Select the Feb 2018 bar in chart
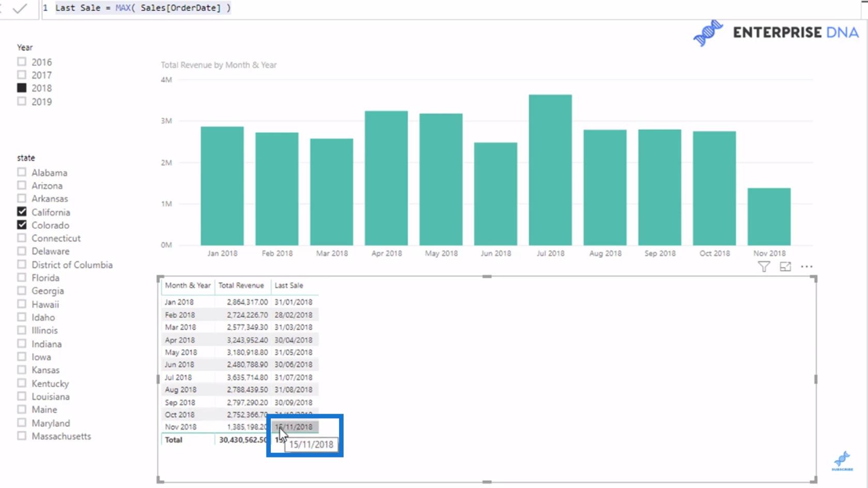Image resolution: width=868 pixels, height=488 pixels. 277,189
